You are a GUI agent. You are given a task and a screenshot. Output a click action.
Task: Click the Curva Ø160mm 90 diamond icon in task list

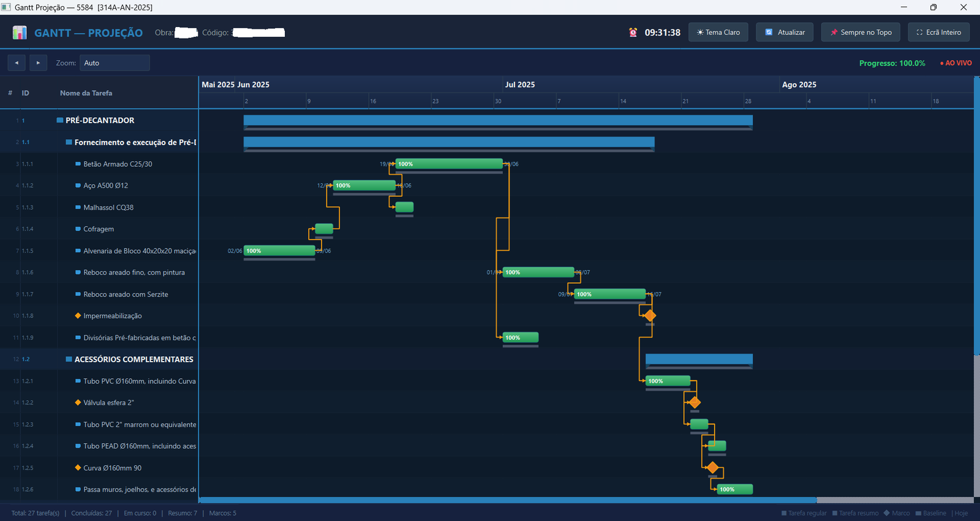pos(78,468)
